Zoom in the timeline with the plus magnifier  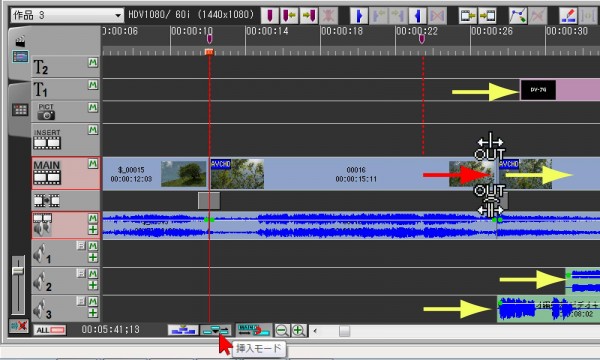[299, 330]
